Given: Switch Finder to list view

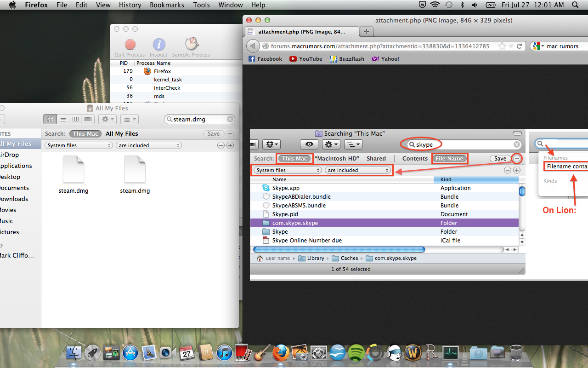Looking at the screenshot, I should [63, 119].
